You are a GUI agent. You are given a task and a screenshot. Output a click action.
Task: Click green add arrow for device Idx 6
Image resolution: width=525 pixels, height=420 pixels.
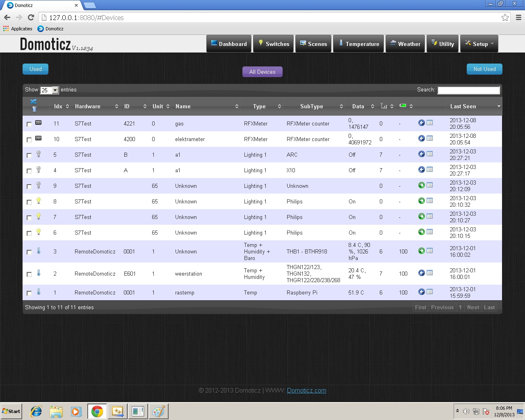421,232
